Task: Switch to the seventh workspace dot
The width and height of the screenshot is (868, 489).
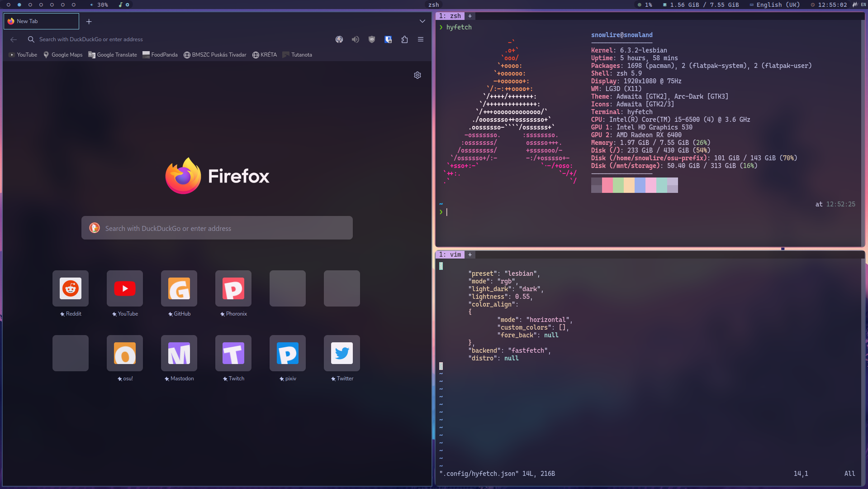Action: (73, 5)
